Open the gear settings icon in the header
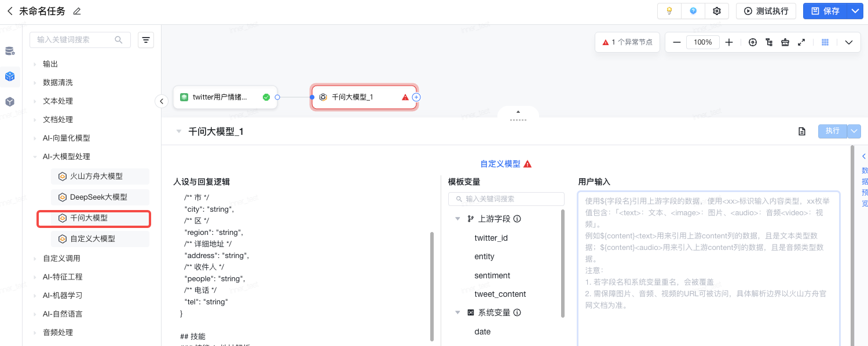 (717, 11)
